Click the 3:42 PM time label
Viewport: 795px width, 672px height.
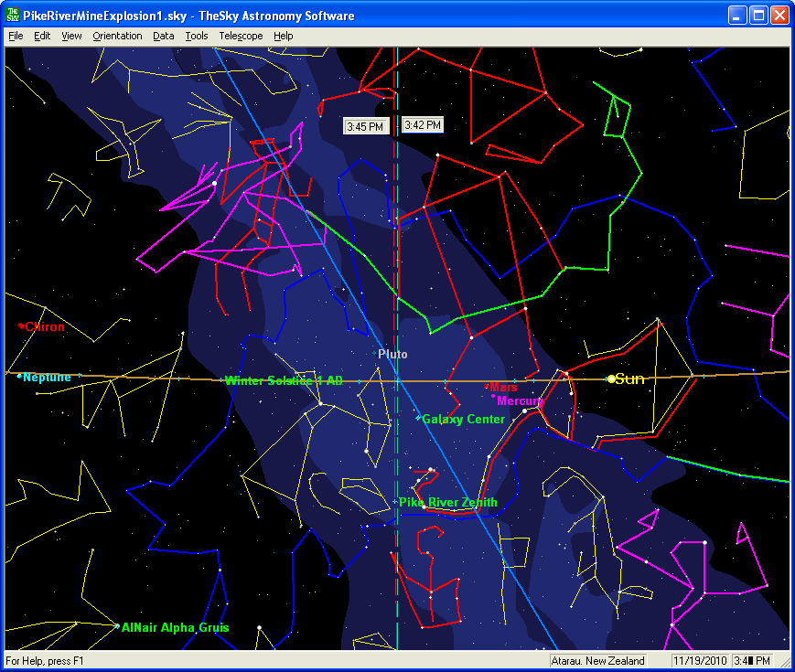423,125
